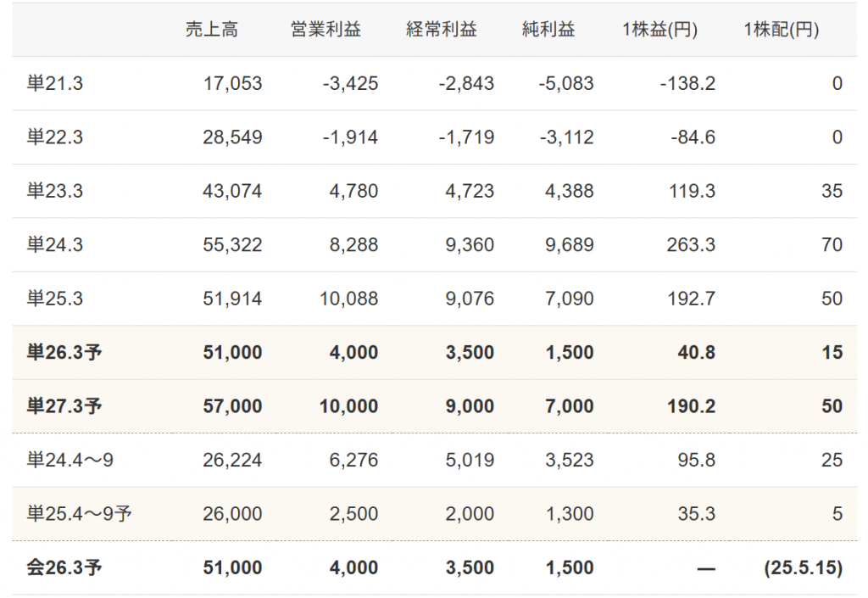868x598 pixels.
Task: Click the 純利益 column header
Action: pyautogui.click(x=548, y=30)
